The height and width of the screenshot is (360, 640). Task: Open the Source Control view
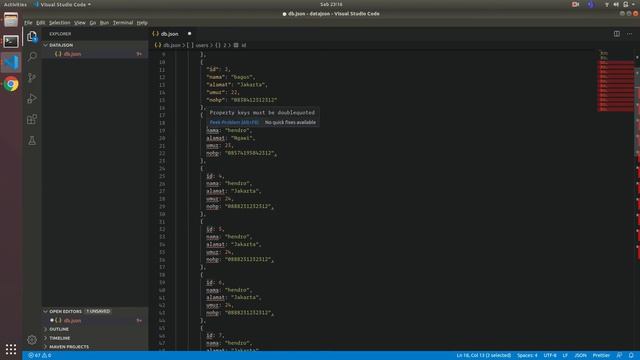pyautogui.click(x=32, y=78)
